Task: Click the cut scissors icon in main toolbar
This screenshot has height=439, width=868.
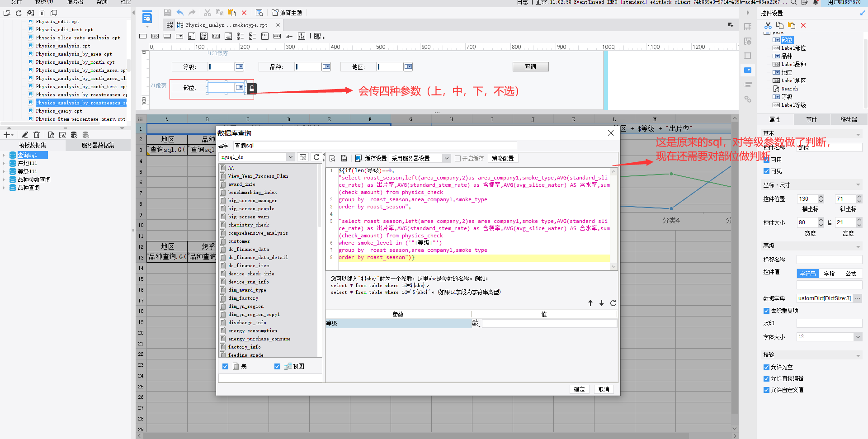Action: click(x=208, y=13)
